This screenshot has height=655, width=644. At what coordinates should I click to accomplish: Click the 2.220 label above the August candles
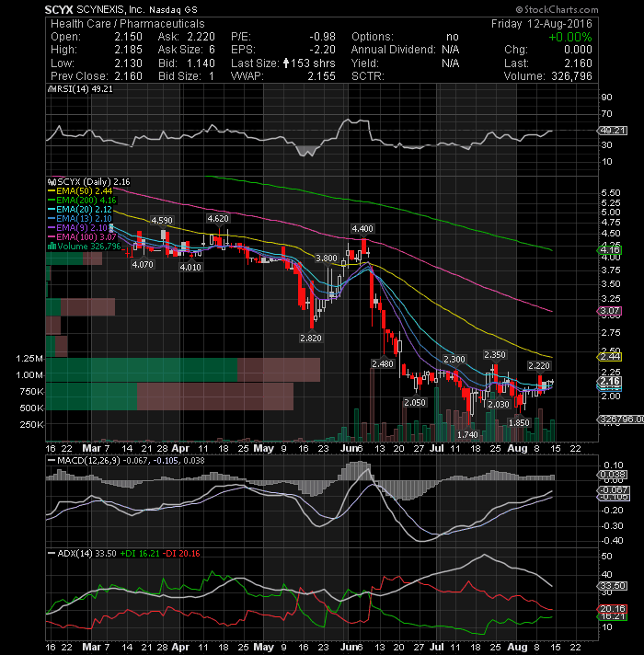pyautogui.click(x=539, y=366)
